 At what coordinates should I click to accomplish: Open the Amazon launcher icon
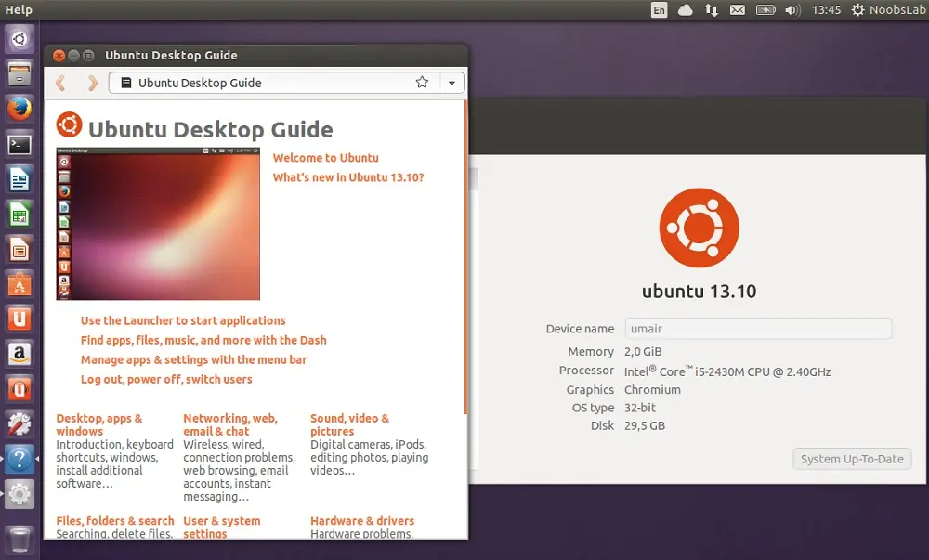click(19, 354)
